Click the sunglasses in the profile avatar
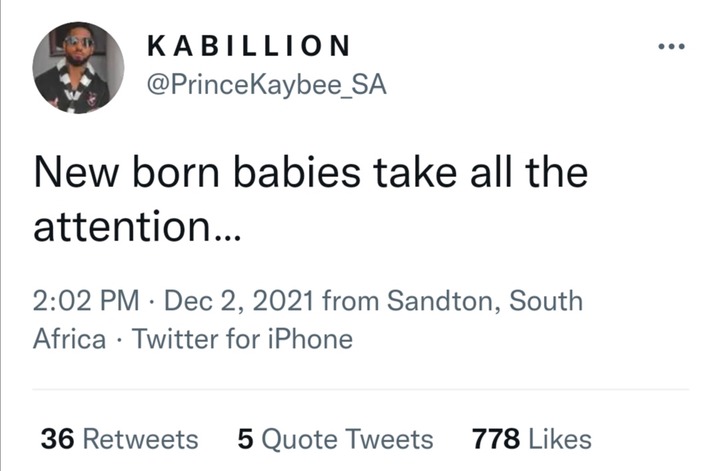Image resolution: width=720 pixels, height=471 pixels. [79, 42]
